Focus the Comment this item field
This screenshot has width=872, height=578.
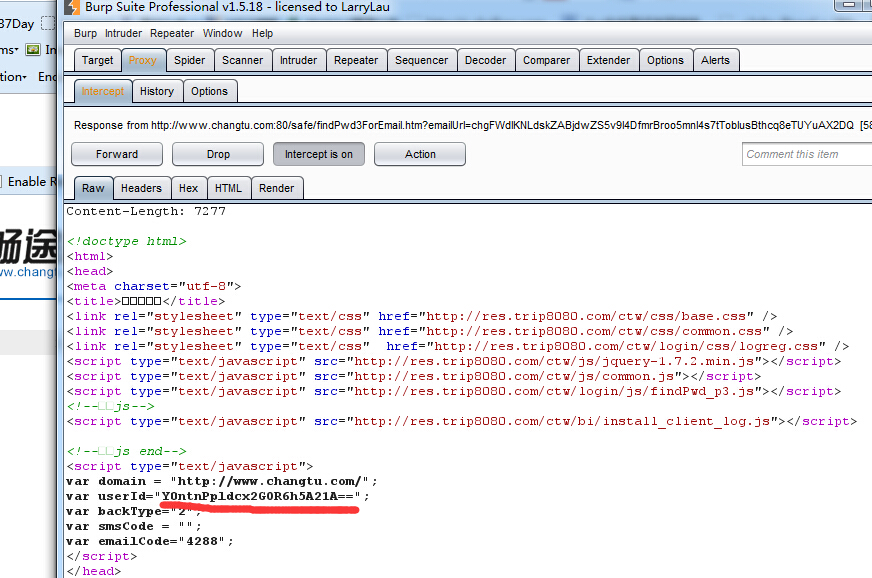(x=806, y=154)
